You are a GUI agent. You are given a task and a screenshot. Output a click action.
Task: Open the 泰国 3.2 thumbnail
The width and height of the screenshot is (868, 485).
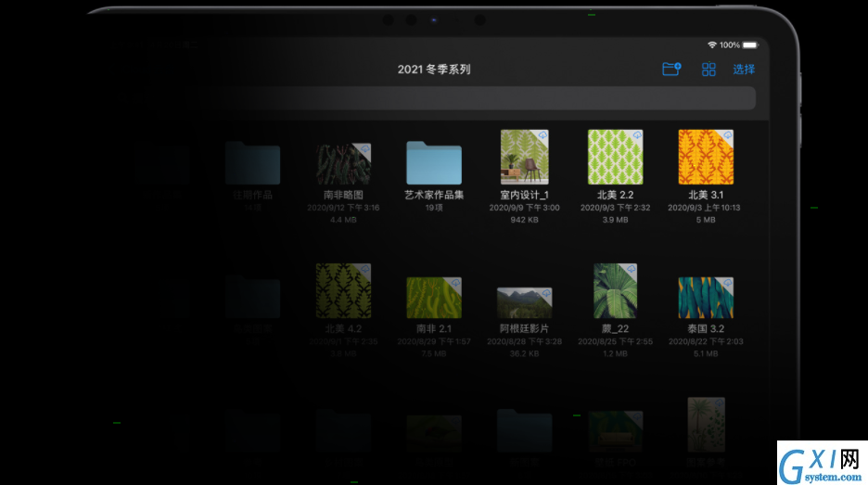[706, 298]
